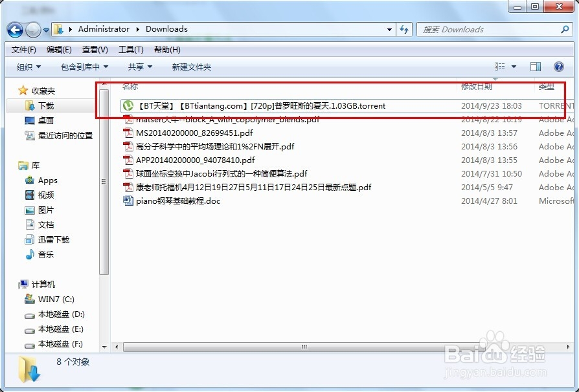This screenshot has height=392, width=579.
Task: Click the Administrator breadcrumb in address bar
Action: [104, 29]
